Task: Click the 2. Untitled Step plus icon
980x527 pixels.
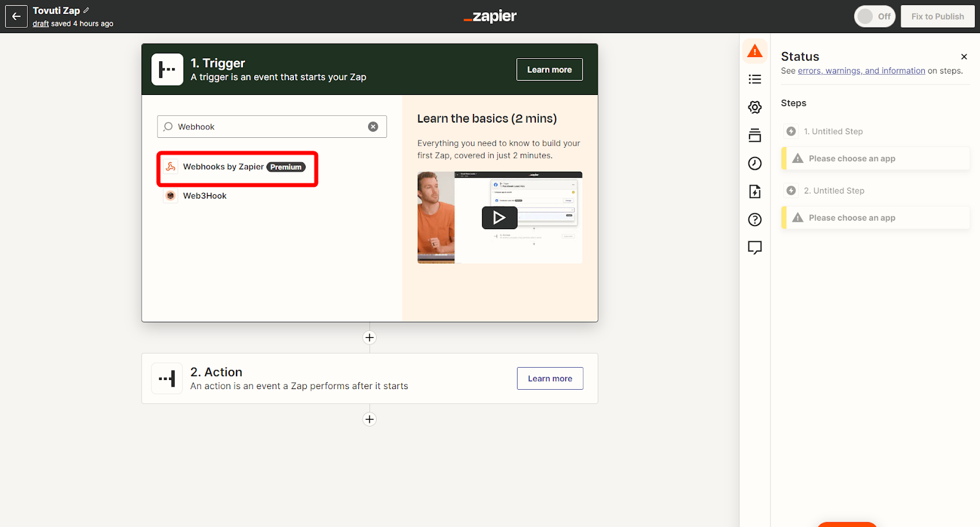Action: (791, 191)
